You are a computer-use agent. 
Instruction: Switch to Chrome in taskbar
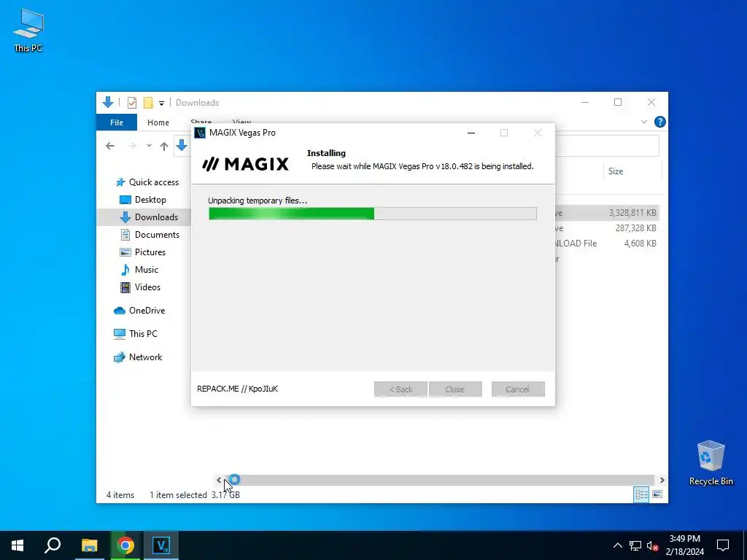click(x=125, y=545)
